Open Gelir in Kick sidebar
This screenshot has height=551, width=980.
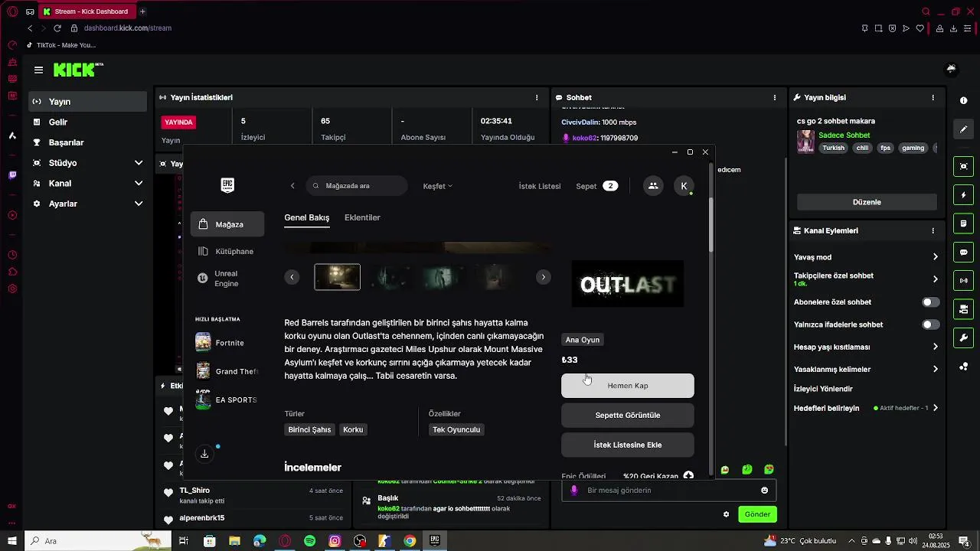pyautogui.click(x=88, y=122)
